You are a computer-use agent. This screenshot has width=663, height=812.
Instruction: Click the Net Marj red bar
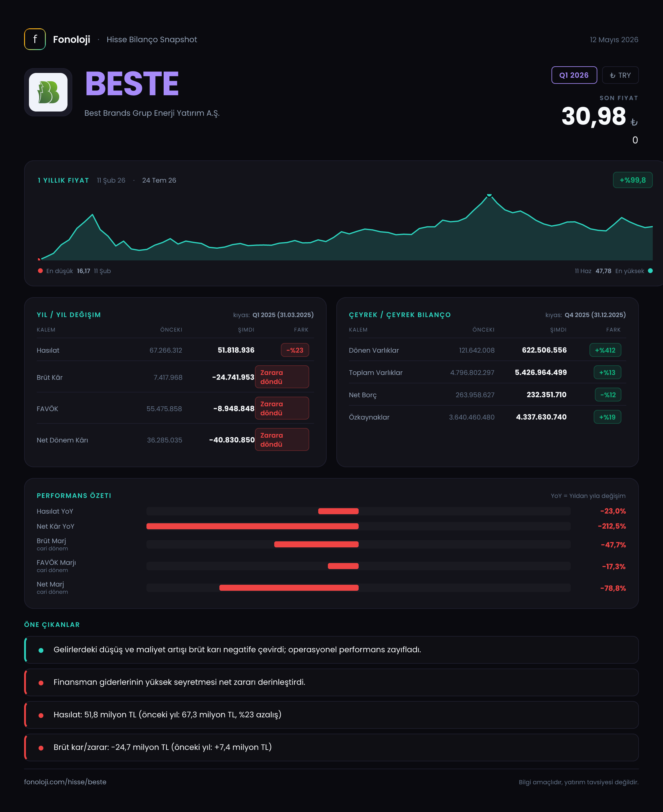289,588
